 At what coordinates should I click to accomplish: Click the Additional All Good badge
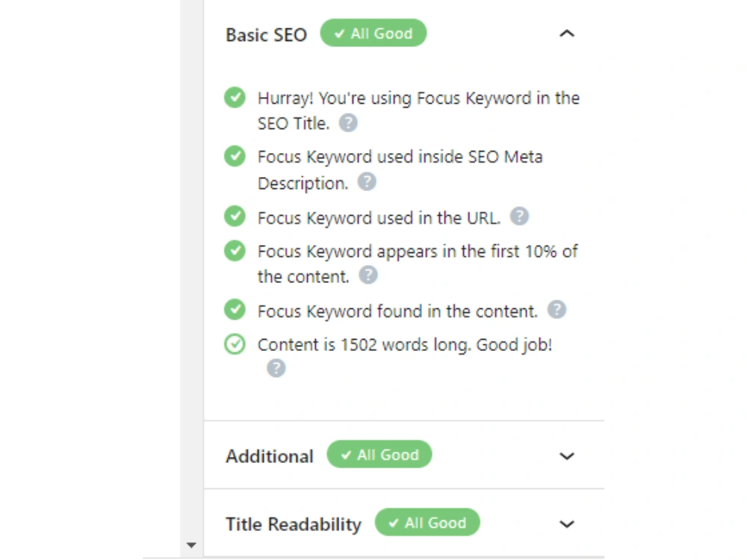coord(379,455)
